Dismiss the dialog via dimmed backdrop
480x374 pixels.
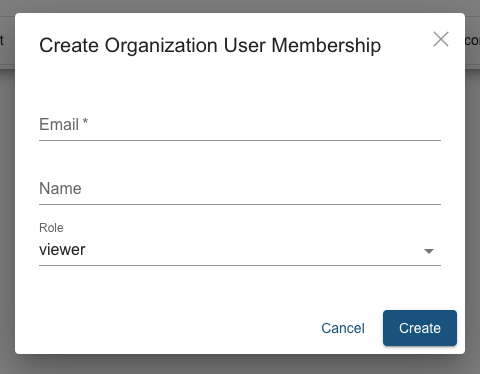[240, 364]
